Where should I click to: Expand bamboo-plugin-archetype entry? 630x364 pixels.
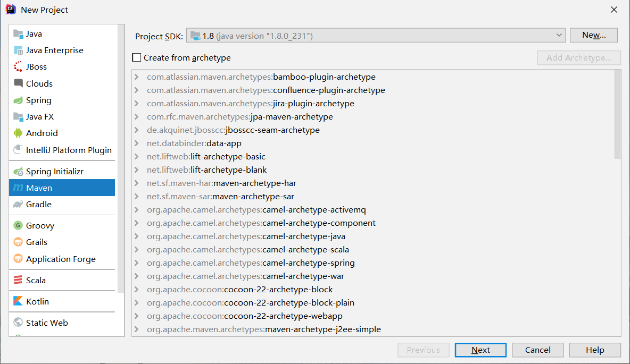point(137,77)
